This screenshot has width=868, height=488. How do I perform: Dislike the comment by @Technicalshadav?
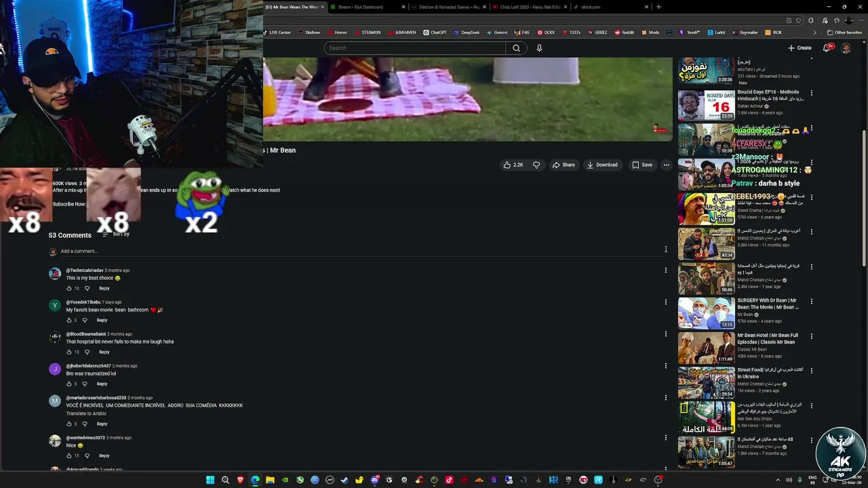point(87,288)
